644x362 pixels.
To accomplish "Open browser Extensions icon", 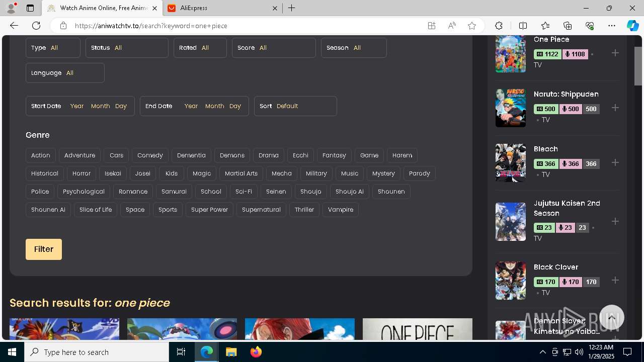I will click(499, 26).
